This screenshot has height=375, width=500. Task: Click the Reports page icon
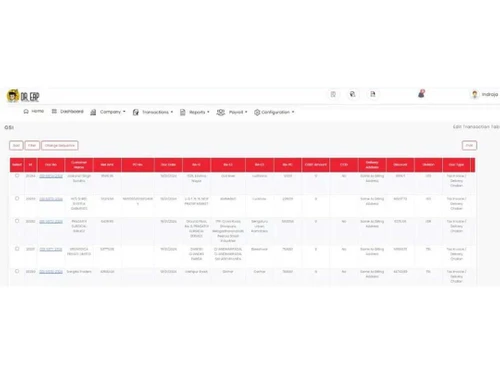(183, 112)
